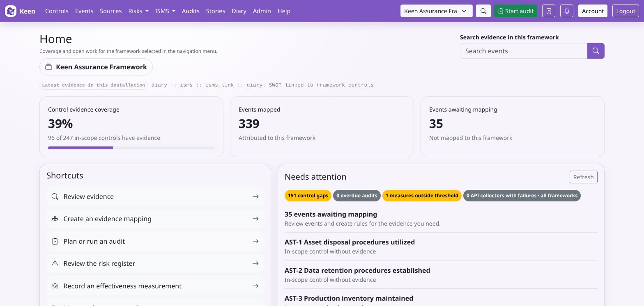Click the 151 control gaps badge
Viewport: 644px width, 306px height.
308,196
